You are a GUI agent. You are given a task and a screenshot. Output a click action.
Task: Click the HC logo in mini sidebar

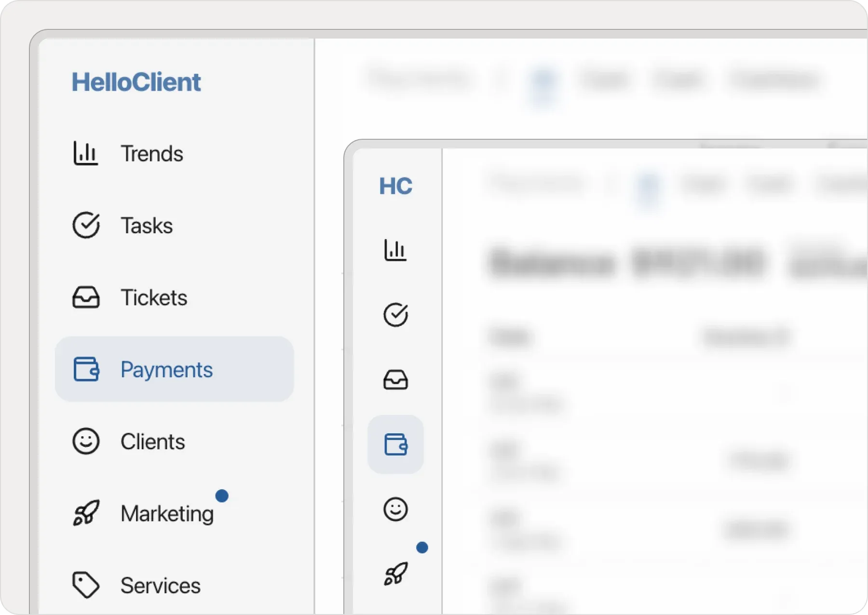(x=395, y=187)
